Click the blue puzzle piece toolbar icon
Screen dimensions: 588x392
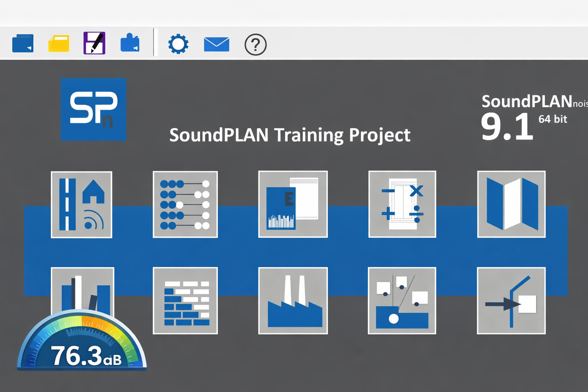point(130,43)
